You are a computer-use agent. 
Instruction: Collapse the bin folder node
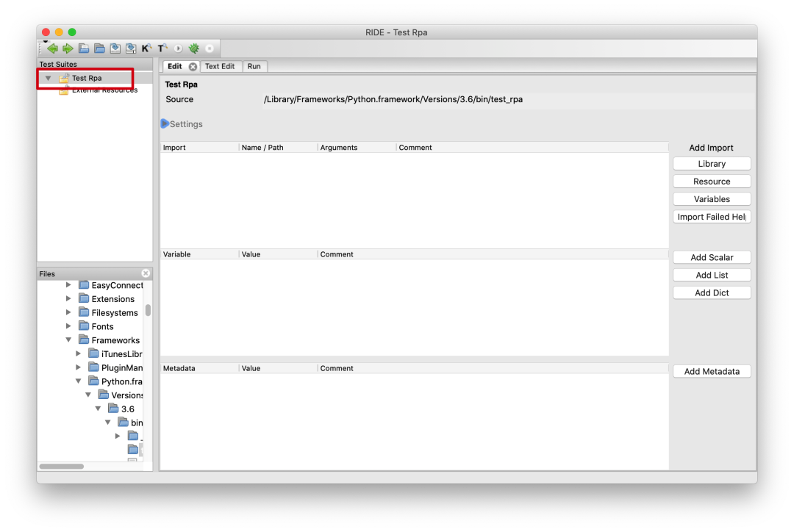[x=108, y=422]
